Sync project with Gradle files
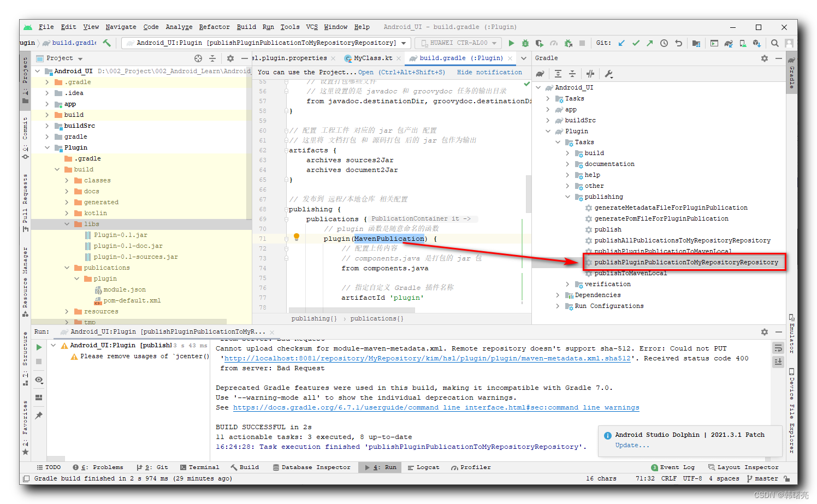 [x=729, y=43]
